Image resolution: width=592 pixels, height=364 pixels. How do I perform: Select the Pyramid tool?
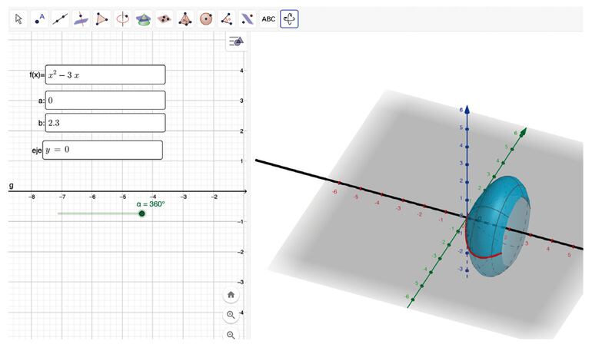pos(185,19)
